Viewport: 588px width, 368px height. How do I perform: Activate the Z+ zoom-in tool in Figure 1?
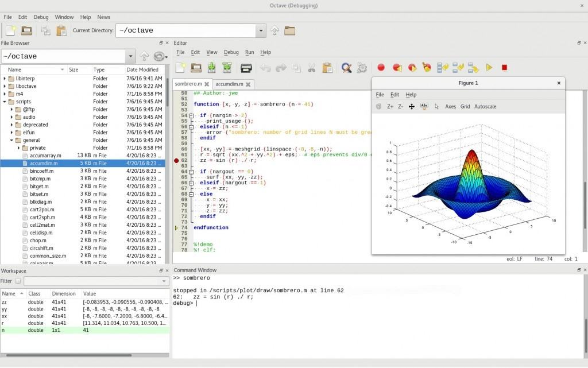click(390, 106)
